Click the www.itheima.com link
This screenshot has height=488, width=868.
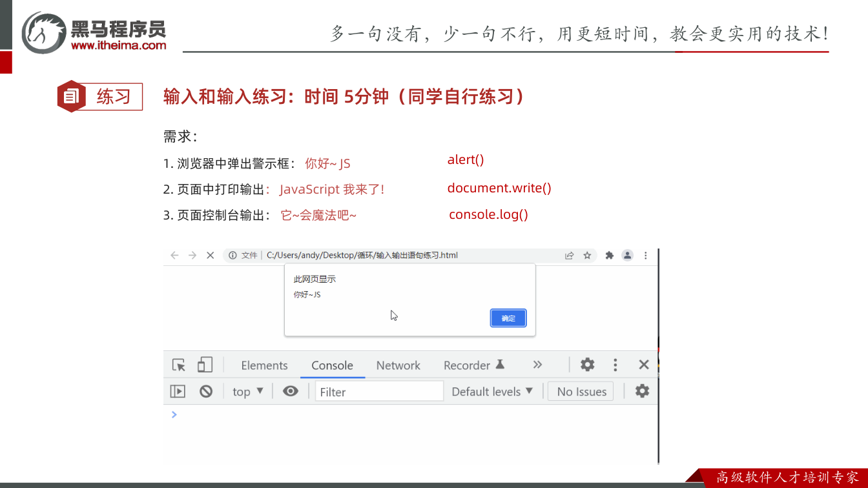pos(118,45)
